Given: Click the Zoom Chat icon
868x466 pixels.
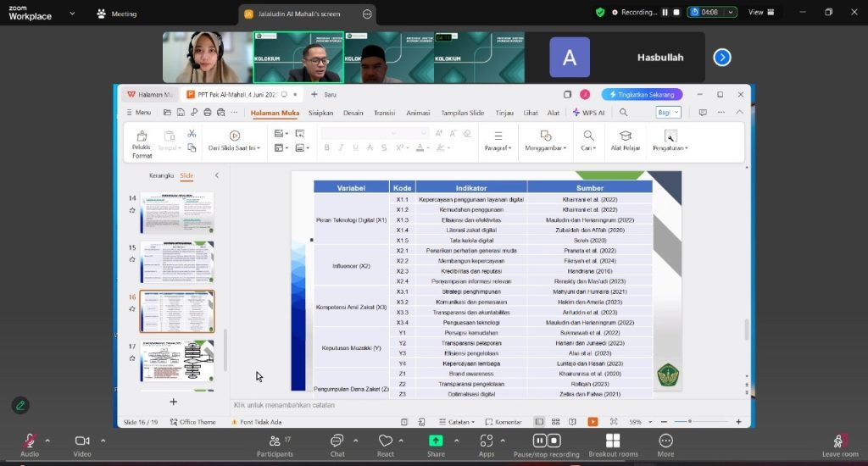Looking at the screenshot, I should tap(337, 441).
